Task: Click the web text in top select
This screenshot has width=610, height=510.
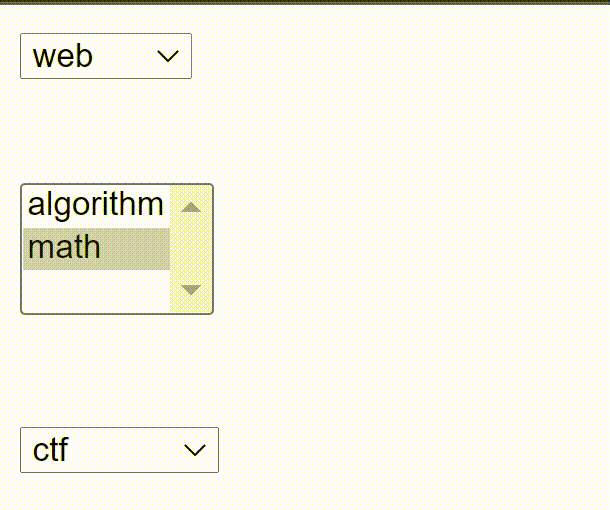Action: [62, 56]
